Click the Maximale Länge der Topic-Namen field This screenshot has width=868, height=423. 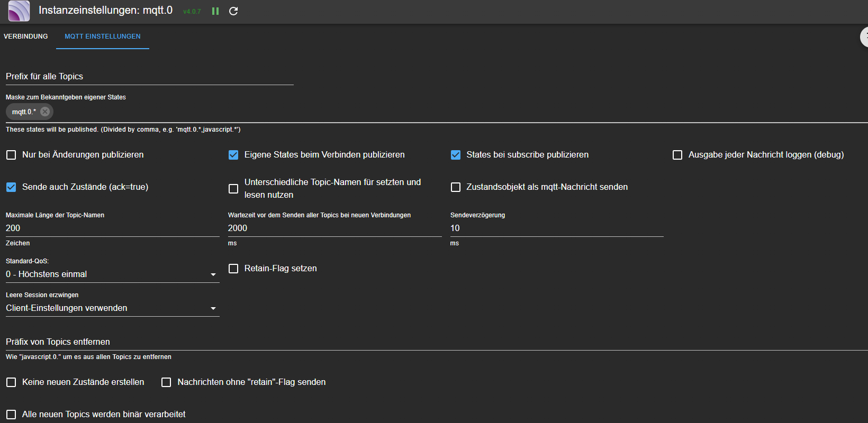113,228
